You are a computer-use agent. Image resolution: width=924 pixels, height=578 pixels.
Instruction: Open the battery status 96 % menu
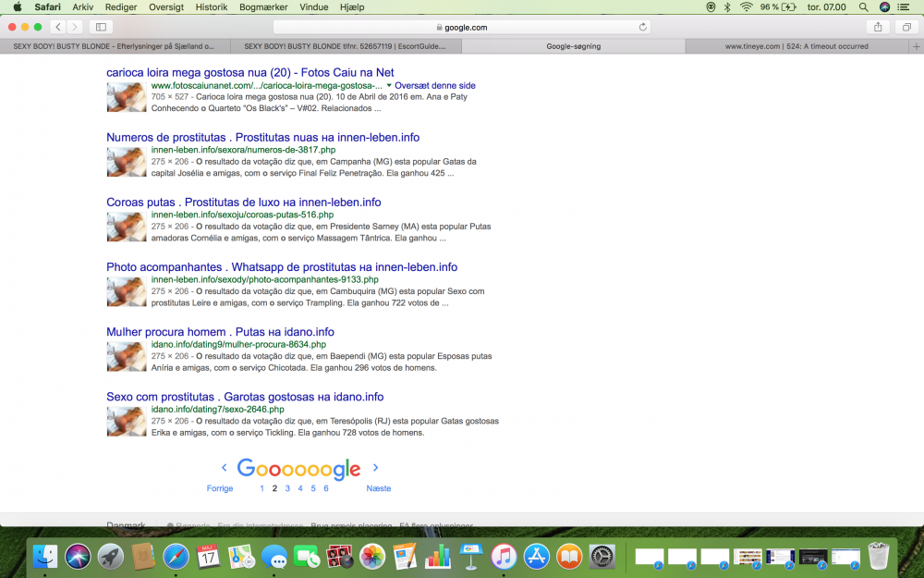point(778,7)
